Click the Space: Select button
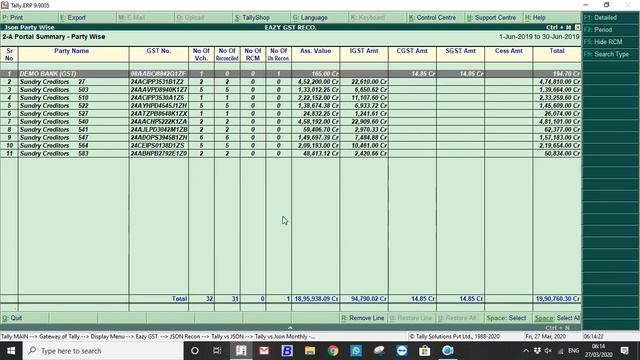This screenshot has width=640, height=360. (506, 318)
